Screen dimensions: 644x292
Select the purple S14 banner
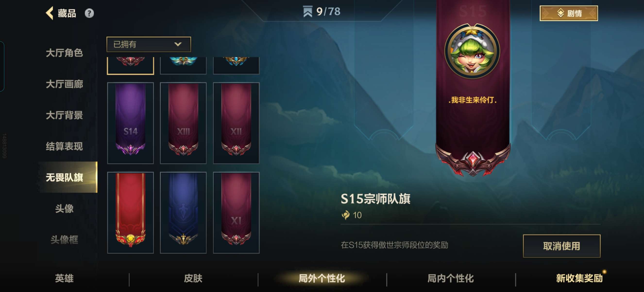coord(130,123)
